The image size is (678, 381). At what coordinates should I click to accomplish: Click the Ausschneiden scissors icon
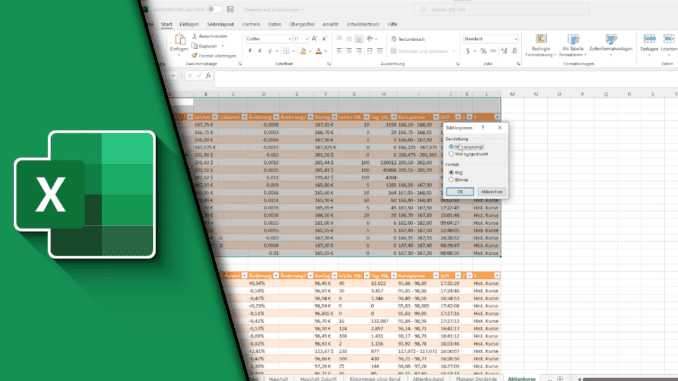pyautogui.click(x=195, y=36)
